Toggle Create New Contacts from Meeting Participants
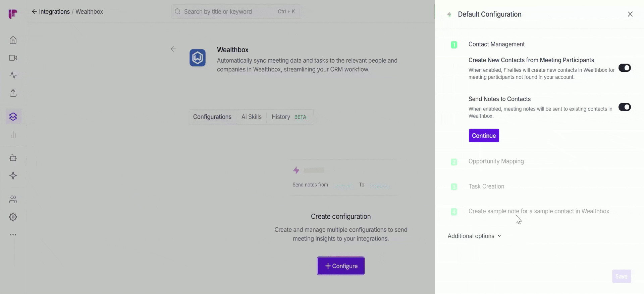The width and height of the screenshot is (644, 294). click(625, 68)
